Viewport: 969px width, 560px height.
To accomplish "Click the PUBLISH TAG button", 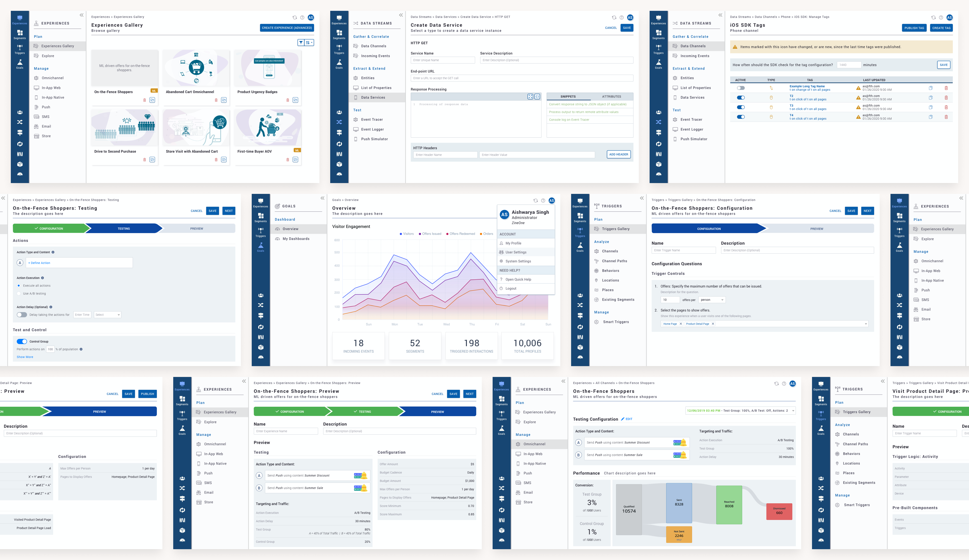I will (914, 28).
